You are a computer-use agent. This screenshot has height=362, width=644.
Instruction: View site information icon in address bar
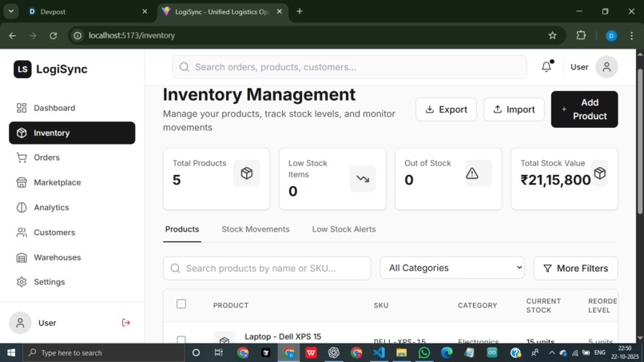coord(78,36)
